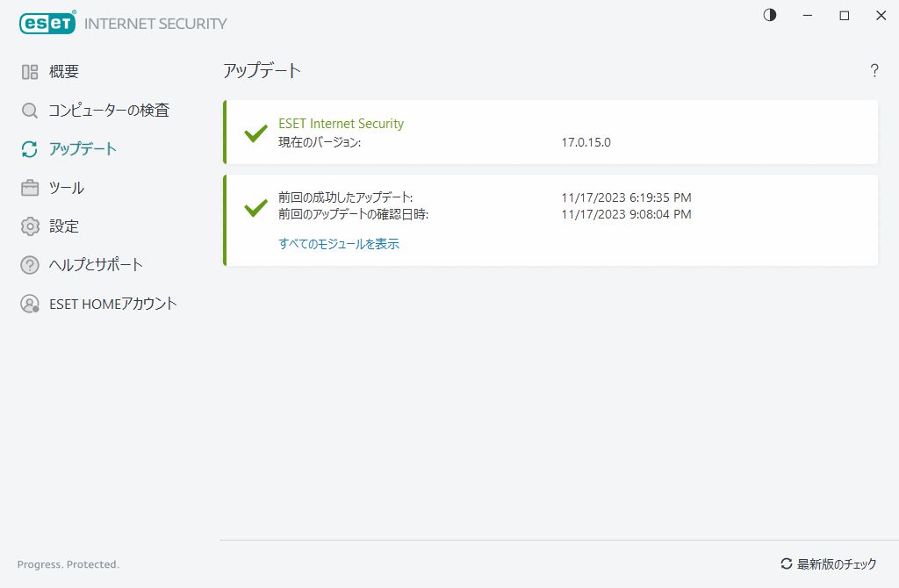Viewport: 899px width, 588px height.
Task: Open the help question mark near アップデート heading
Action: point(874,71)
